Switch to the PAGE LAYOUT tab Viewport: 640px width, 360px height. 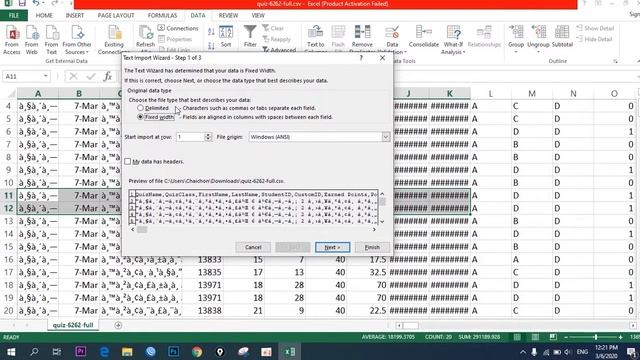coord(116,16)
